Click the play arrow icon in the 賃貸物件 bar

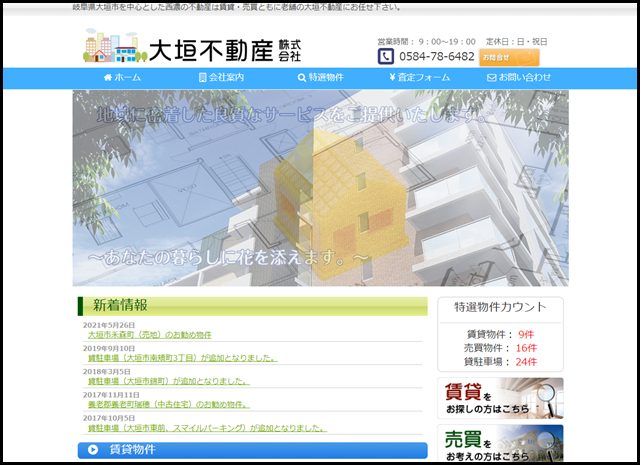(x=93, y=450)
